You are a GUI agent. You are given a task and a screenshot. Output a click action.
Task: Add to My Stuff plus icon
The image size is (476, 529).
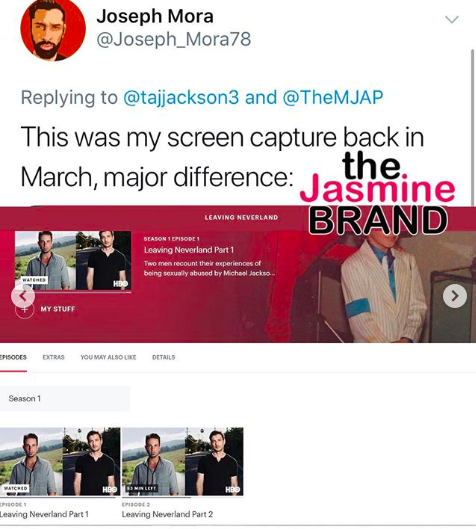coord(25,309)
